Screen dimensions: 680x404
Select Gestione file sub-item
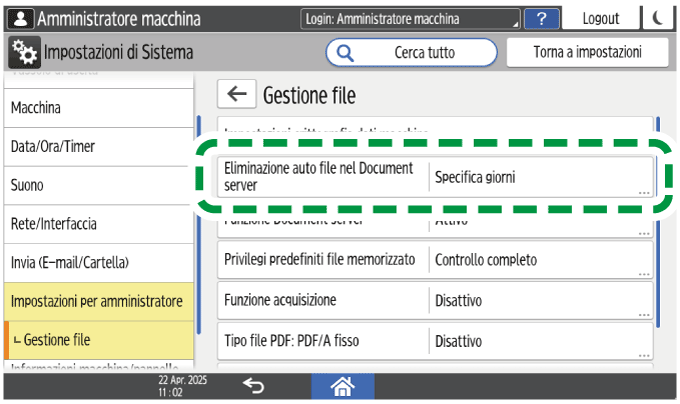98,340
